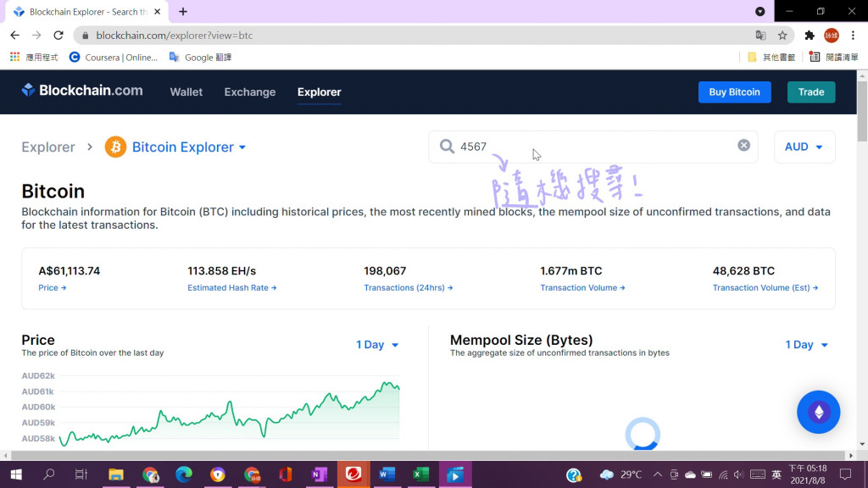This screenshot has height=488, width=868.
Task: Bookmark this page with the star
Action: [x=782, y=36]
